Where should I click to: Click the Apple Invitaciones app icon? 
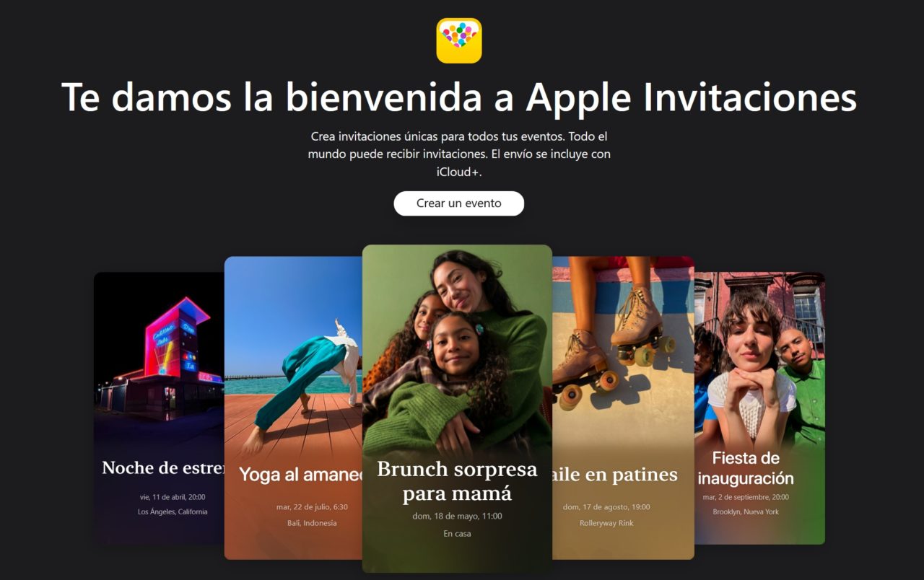click(x=458, y=40)
